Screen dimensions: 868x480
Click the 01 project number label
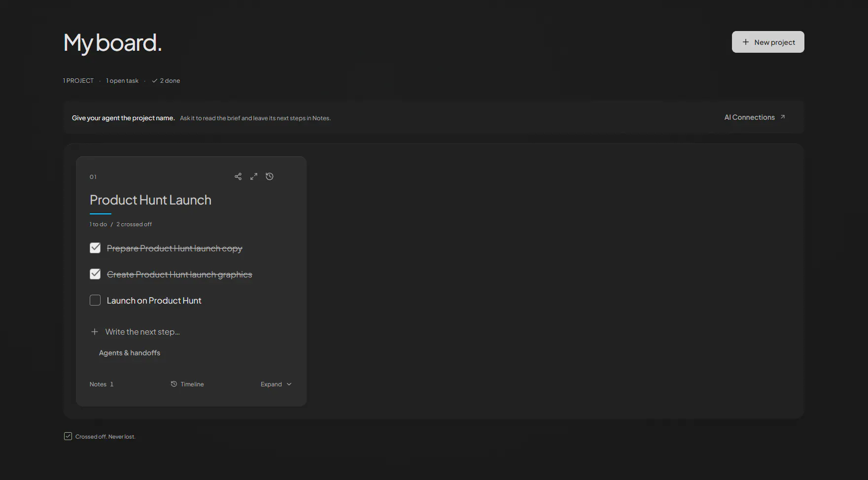(93, 177)
